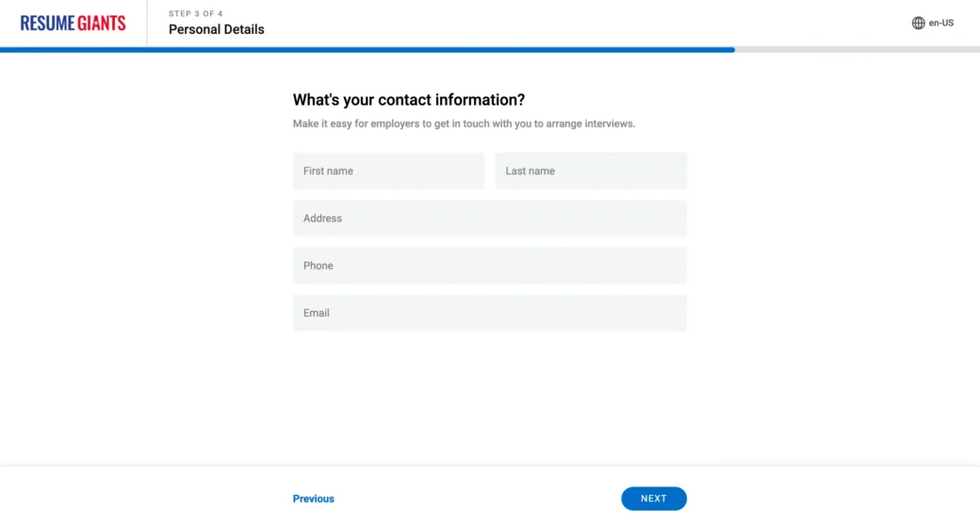Click the STEP 3 OF 4 label
980x526 pixels.
click(196, 14)
